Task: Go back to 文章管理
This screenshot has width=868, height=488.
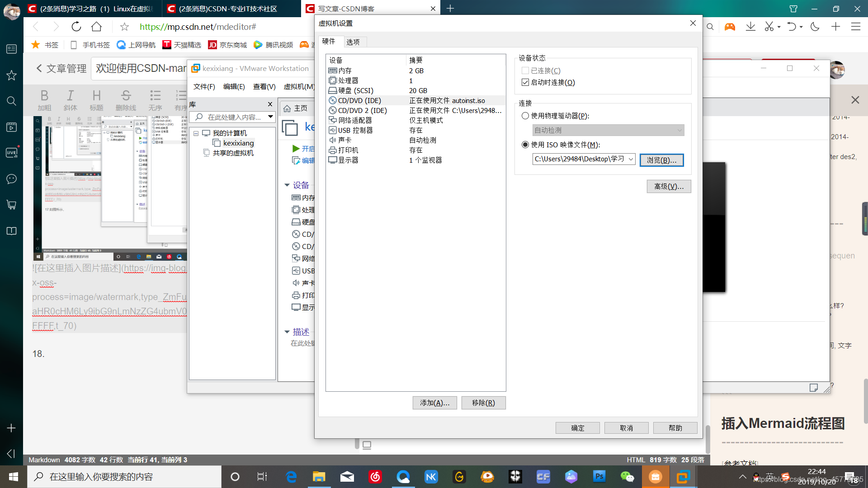Action: [61, 68]
